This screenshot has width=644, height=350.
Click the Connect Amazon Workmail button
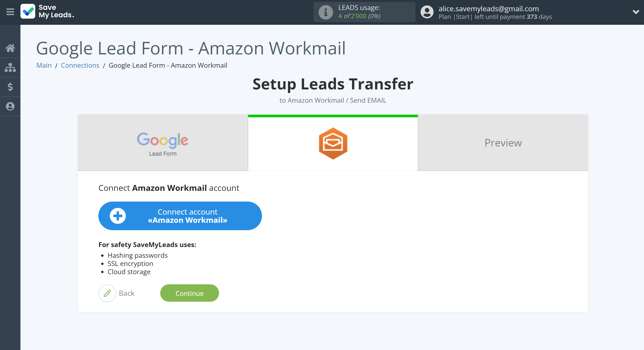(x=179, y=216)
